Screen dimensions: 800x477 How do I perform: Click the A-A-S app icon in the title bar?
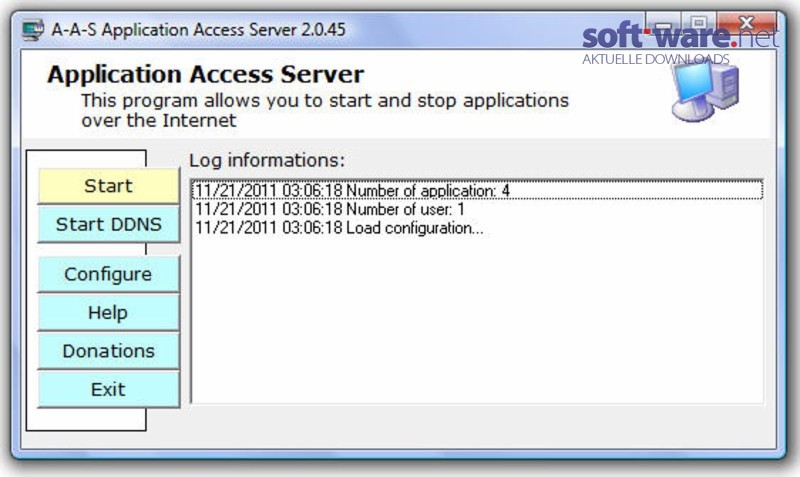click(x=33, y=30)
